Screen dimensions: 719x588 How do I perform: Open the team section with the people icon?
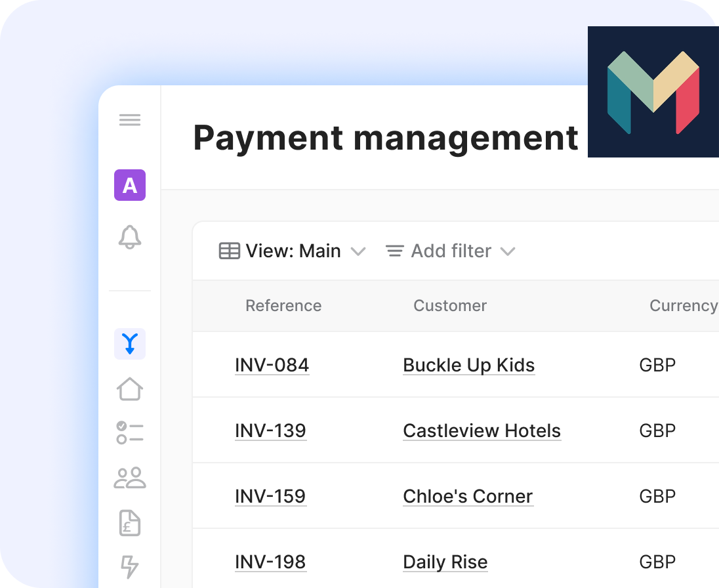129,478
